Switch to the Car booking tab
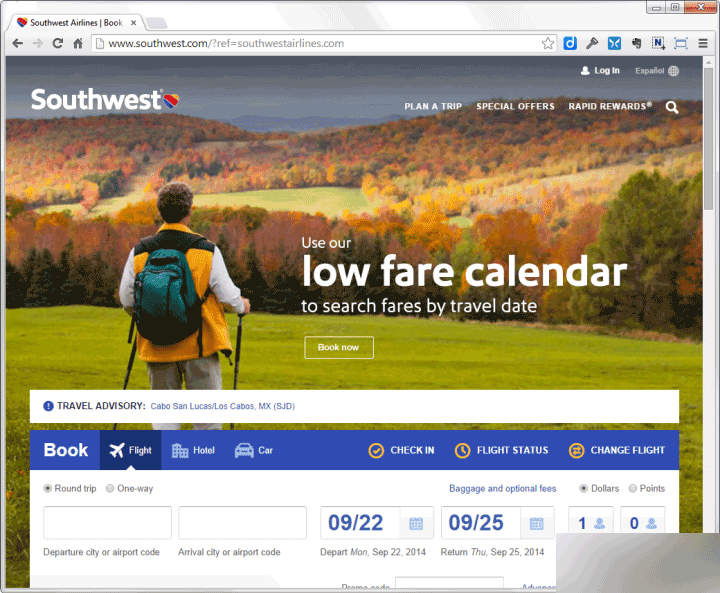 point(253,451)
